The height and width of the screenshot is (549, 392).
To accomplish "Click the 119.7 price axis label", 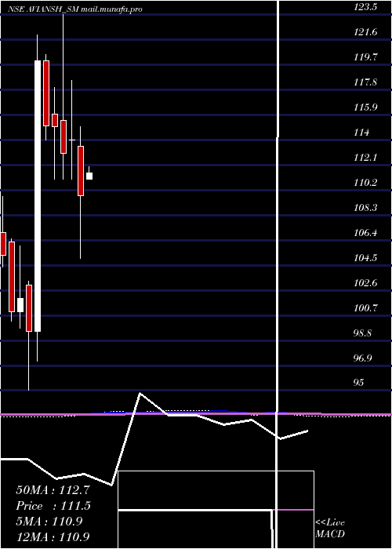I will [365, 57].
